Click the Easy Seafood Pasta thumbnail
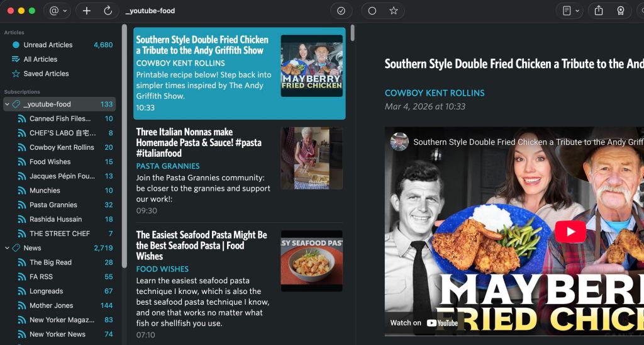The height and width of the screenshot is (345, 644). (x=312, y=261)
